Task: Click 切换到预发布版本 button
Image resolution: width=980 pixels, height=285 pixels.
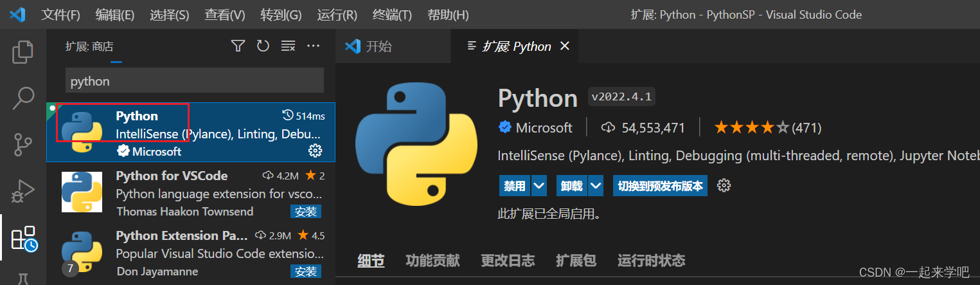Action: pos(660,186)
